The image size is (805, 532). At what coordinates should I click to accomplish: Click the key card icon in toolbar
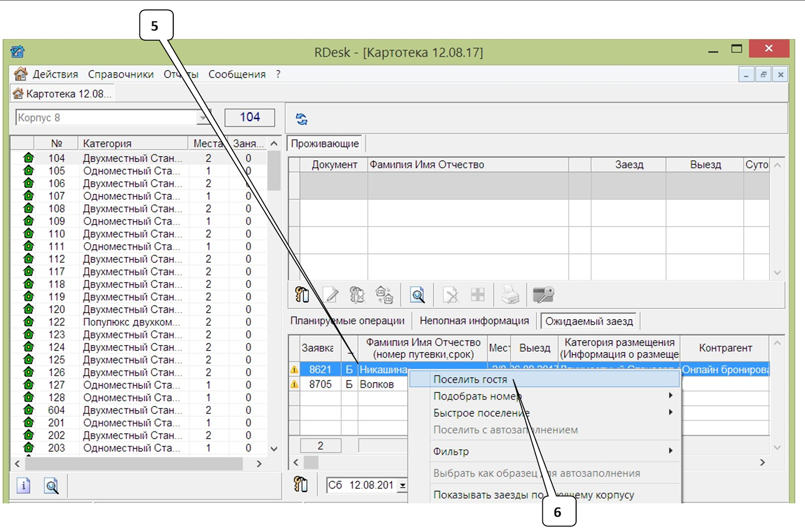click(543, 294)
